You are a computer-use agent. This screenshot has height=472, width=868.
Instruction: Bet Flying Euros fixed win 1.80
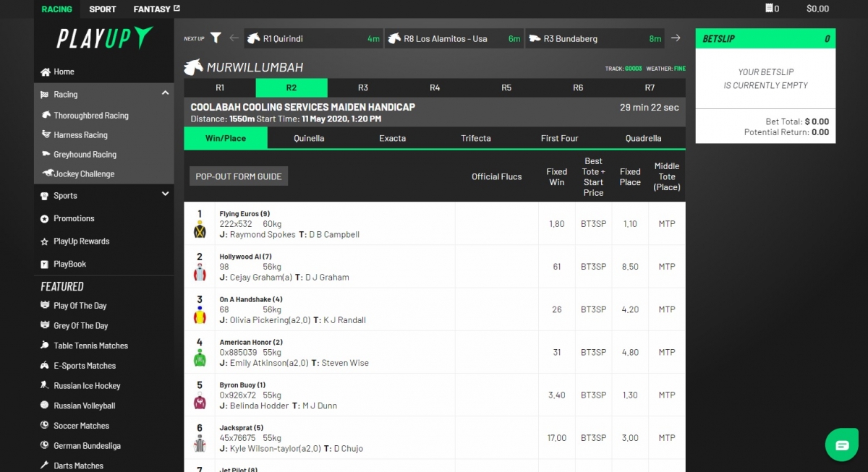(557, 224)
